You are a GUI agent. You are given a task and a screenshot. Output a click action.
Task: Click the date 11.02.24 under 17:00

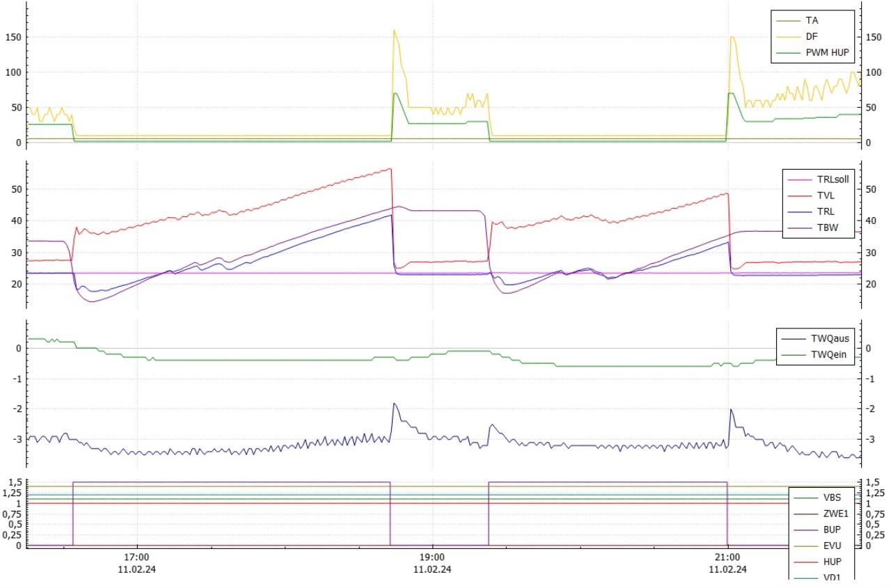[137, 569]
